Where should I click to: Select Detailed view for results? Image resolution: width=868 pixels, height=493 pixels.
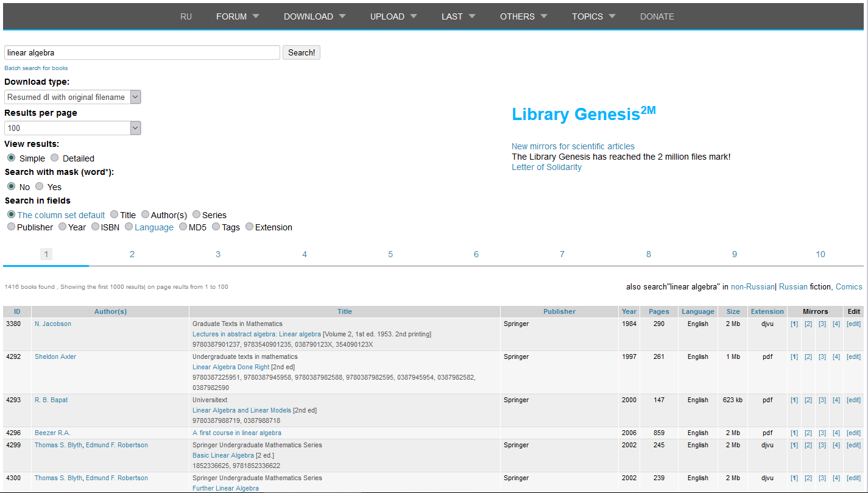(54, 157)
